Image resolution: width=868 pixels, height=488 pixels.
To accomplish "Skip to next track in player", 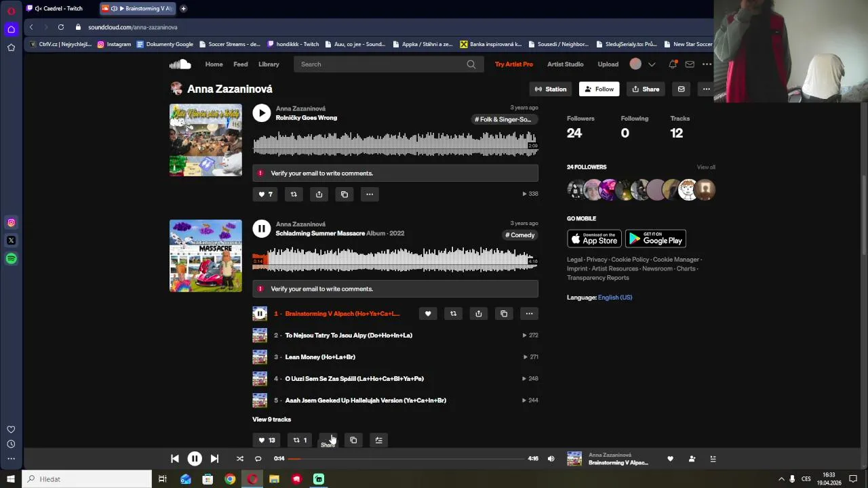I will coord(214,459).
